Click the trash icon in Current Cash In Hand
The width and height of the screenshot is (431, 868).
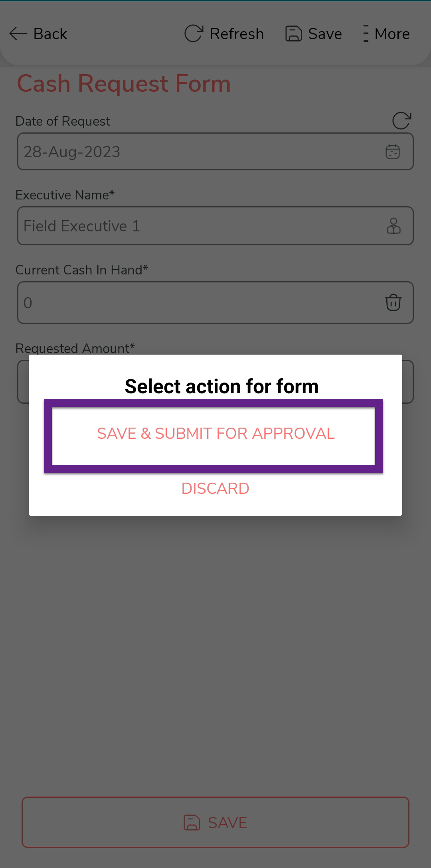393,302
